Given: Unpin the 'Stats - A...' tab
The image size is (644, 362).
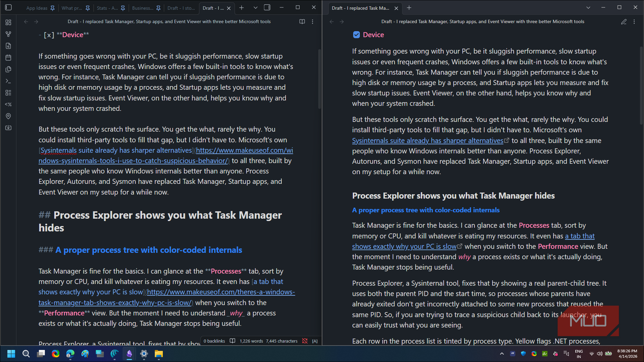Looking at the screenshot, I should pyautogui.click(x=123, y=8).
